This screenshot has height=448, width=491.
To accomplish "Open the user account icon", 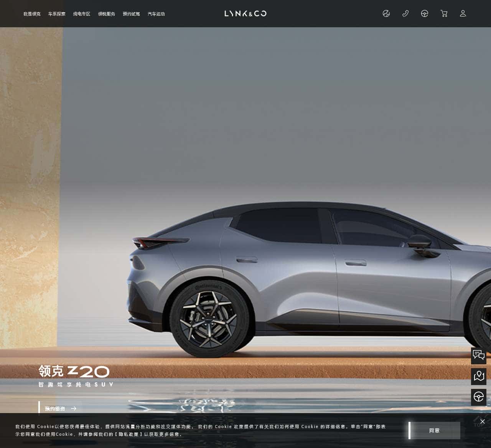I will coord(463,13).
